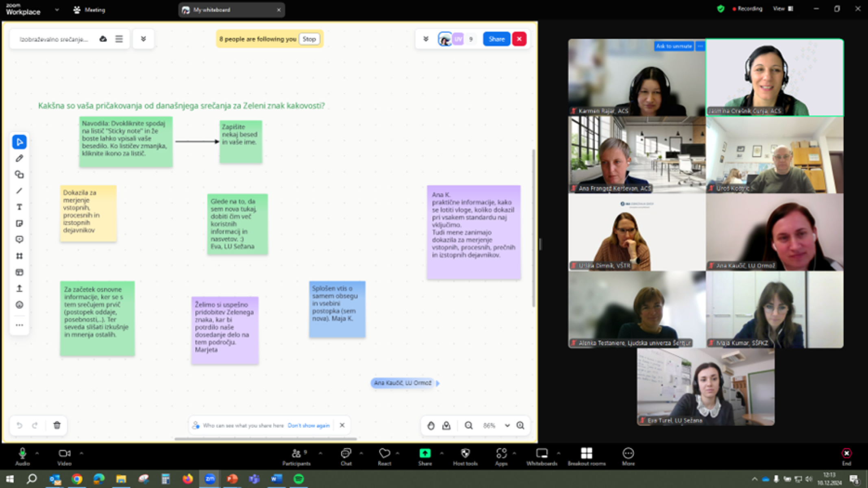This screenshot has height=488, width=868.
Task: Click the whiteboard title input field
Action: click(54, 39)
